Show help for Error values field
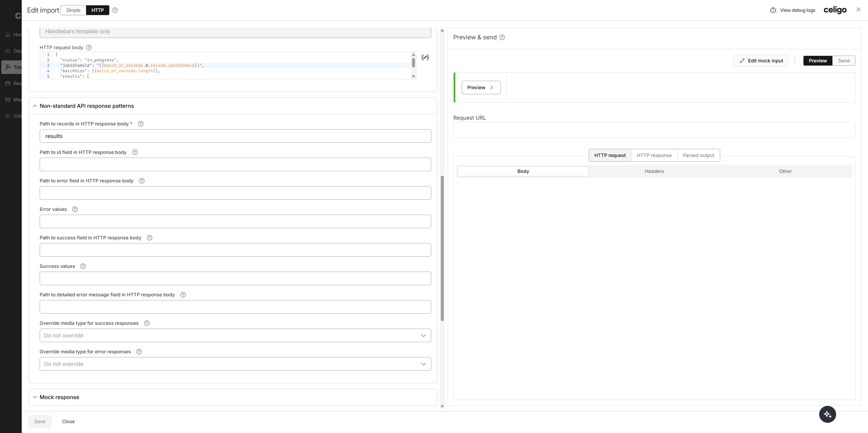This screenshot has width=868, height=433. 75,209
